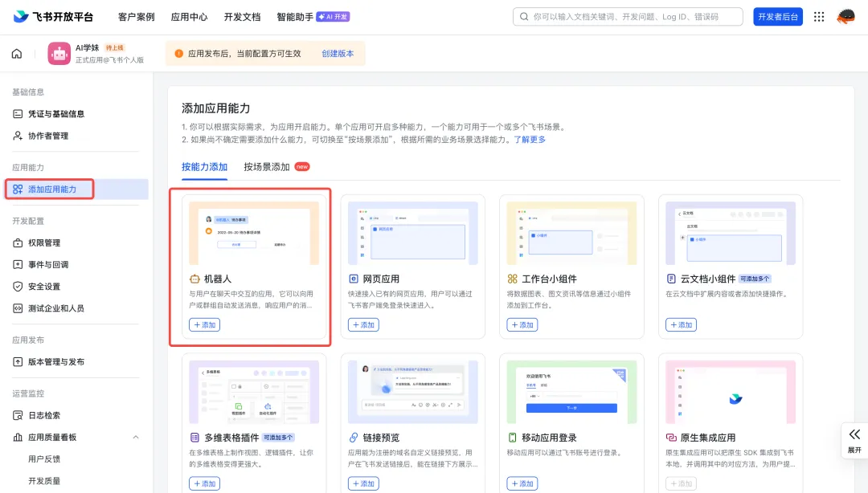The image size is (868, 493).
Task: Click the 机器人 card preview image
Action: [x=254, y=233]
